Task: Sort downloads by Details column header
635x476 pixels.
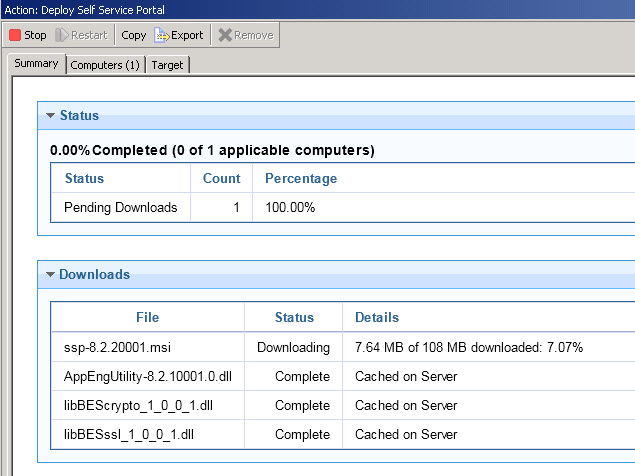Action: point(377,318)
